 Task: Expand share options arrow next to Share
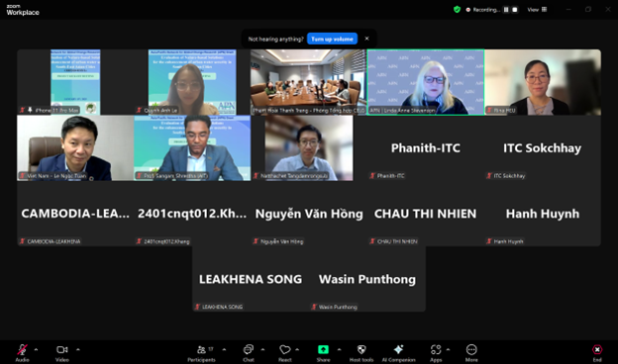(339, 349)
